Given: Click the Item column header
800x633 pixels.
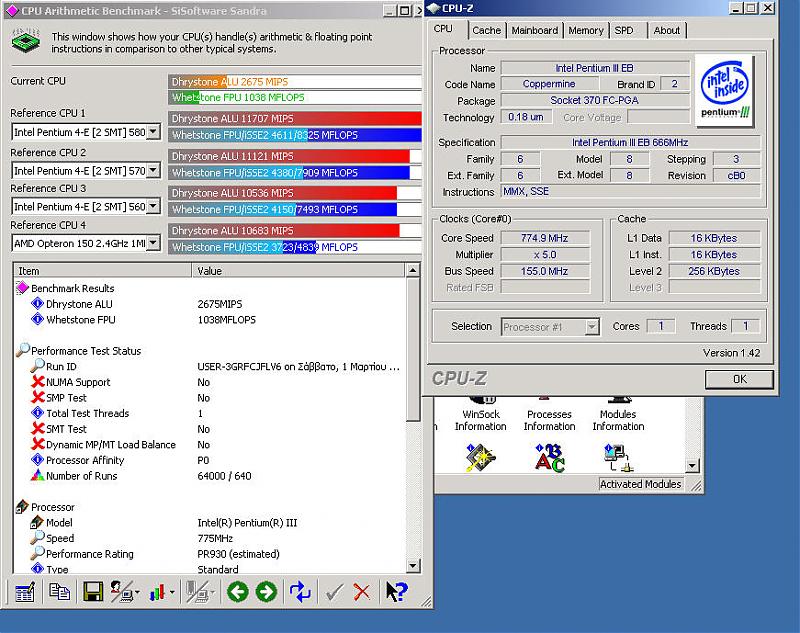Looking at the screenshot, I should pyautogui.click(x=102, y=271).
